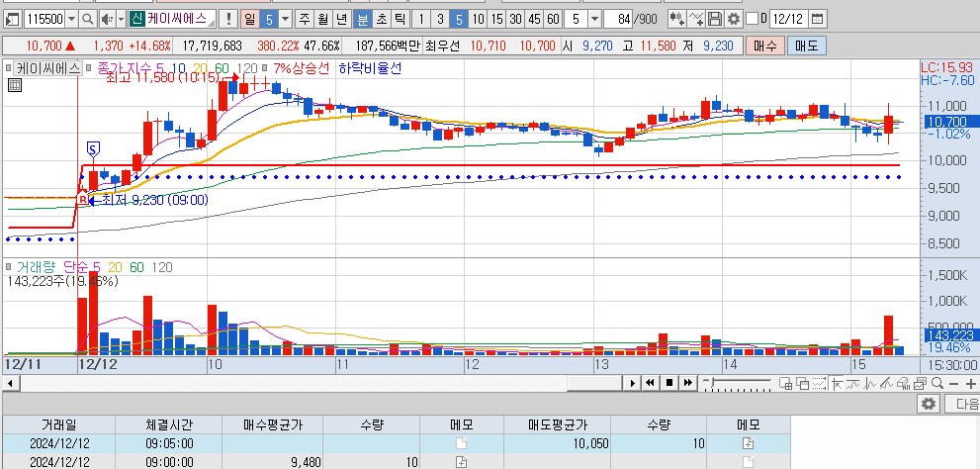Click the exclamation mark info button

[x=228, y=19]
